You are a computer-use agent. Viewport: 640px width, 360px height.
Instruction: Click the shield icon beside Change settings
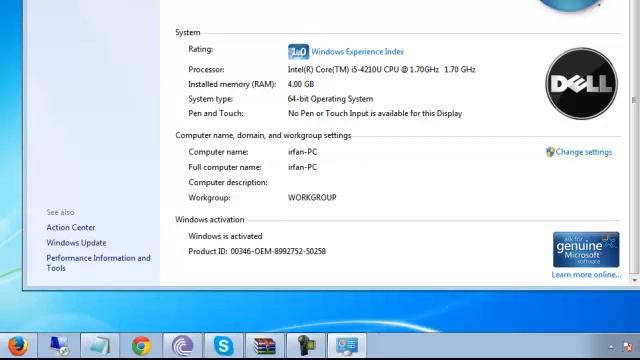[550, 152]
